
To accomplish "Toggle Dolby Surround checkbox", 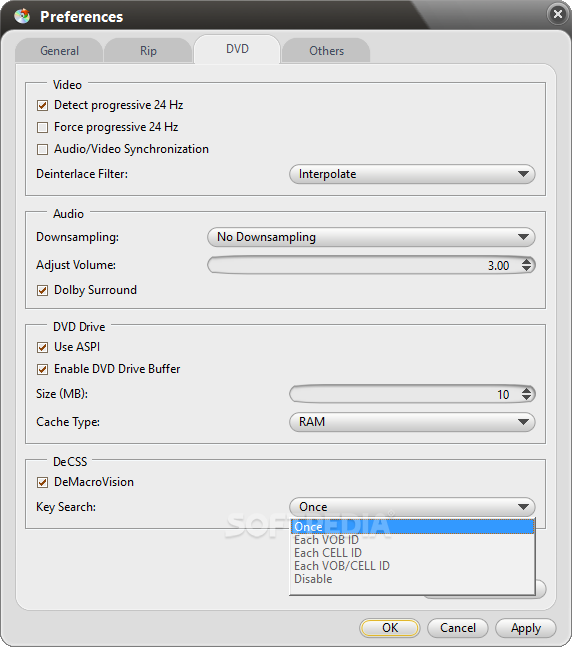I will point(43,290).
